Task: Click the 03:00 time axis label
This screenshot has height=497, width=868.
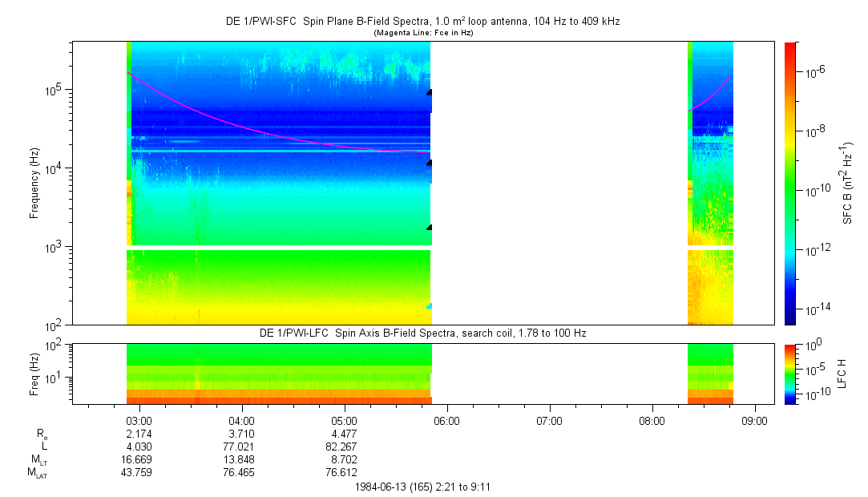Action: [139, 421]
